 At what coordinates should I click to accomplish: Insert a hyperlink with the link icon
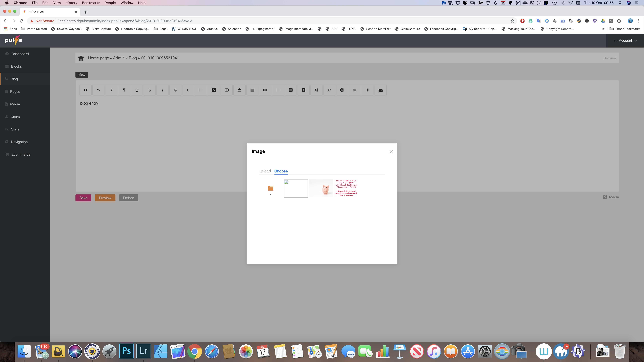[265, 90]
